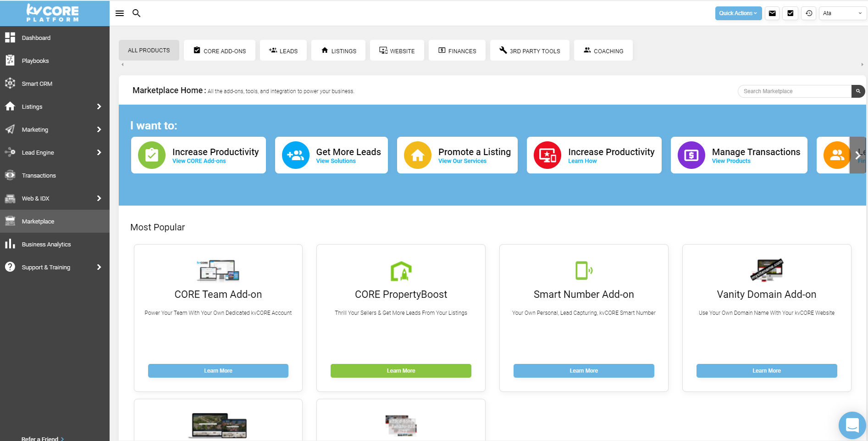Click the blue Get More Leads icon

coord(296,155)
